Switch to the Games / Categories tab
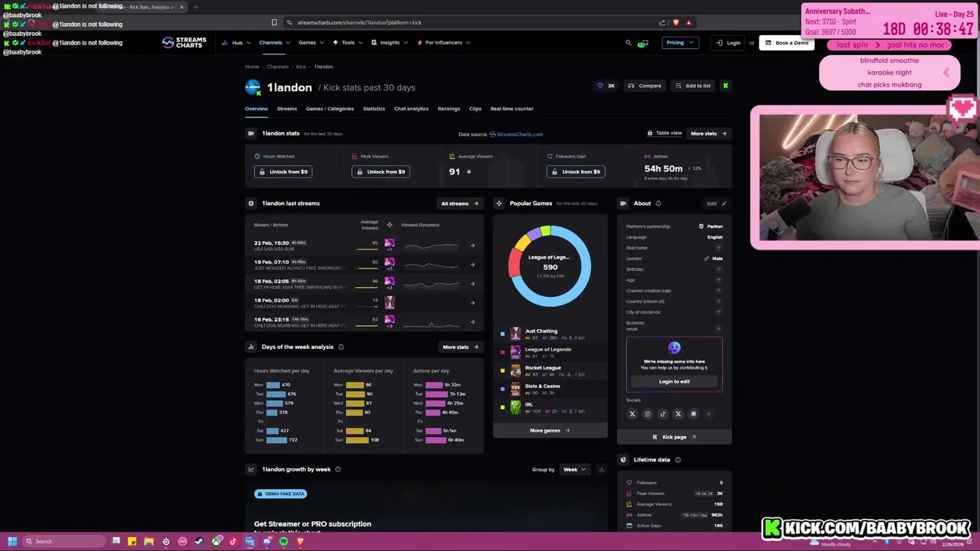This screenshot has height=551, width=980. [x=330, y=109]
